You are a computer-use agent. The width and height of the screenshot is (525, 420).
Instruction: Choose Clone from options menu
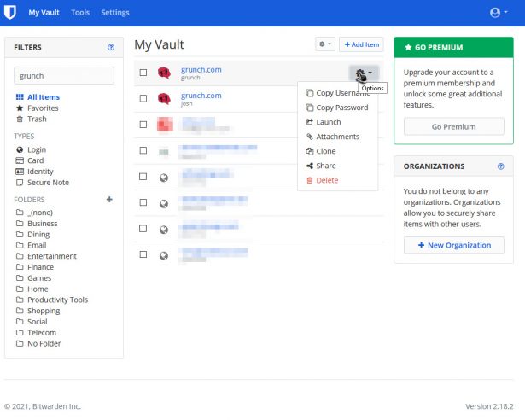coord(337,151)
